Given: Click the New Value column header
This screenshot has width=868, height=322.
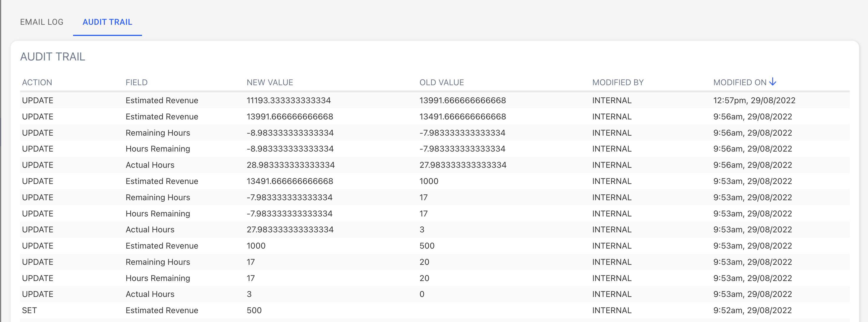Looking at the screenshot, I should (x=270, y=82).
